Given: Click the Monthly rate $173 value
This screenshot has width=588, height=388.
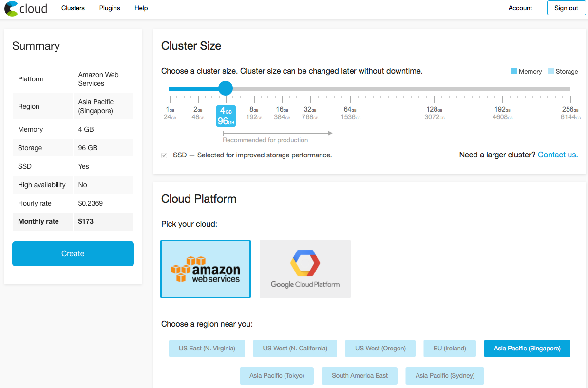Looking at the screenshot, I should coord(86,221).
